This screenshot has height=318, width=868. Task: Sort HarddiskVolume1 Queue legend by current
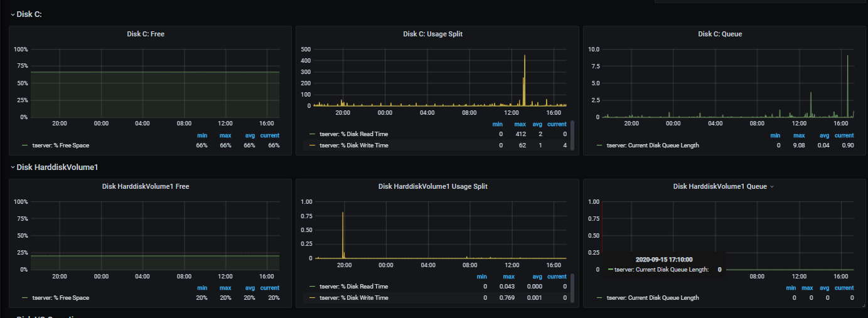[x=844, y=288]
